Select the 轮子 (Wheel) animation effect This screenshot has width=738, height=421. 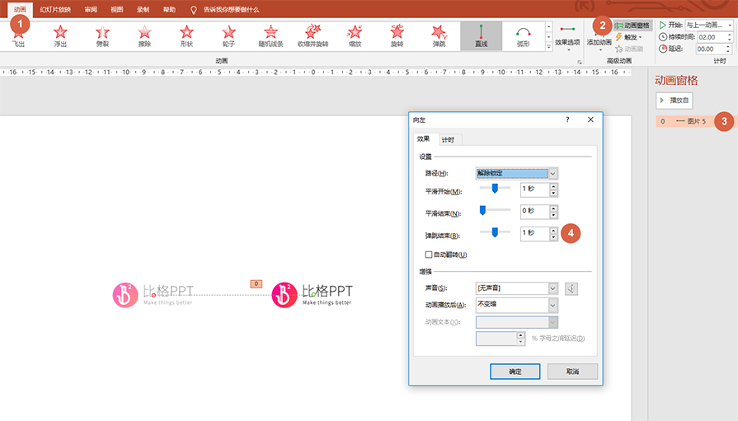pyautogui.click(x=228, y=36)
